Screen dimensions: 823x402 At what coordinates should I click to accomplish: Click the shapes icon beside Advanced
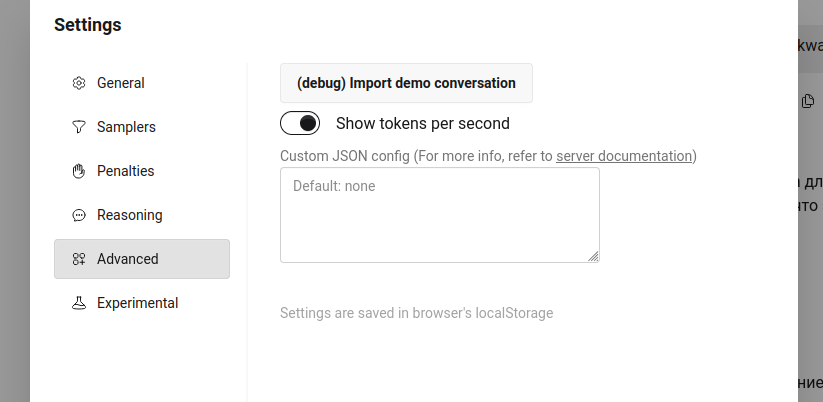(x=79, y=259)
